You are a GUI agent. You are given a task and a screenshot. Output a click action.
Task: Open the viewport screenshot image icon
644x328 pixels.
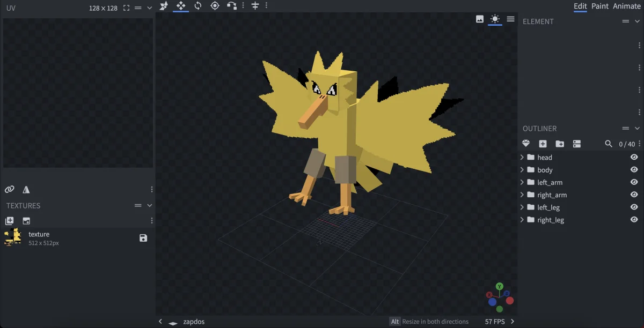pos(480,19)
